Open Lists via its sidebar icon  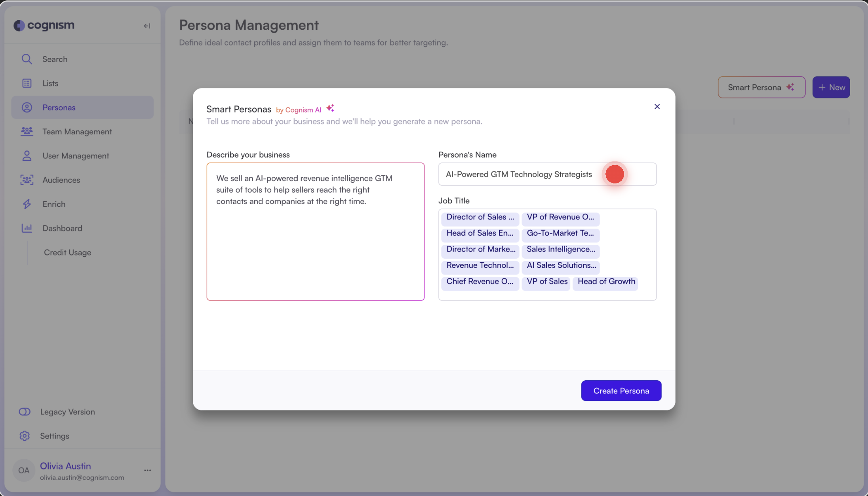pyautogui.click(x=27, y=83)
